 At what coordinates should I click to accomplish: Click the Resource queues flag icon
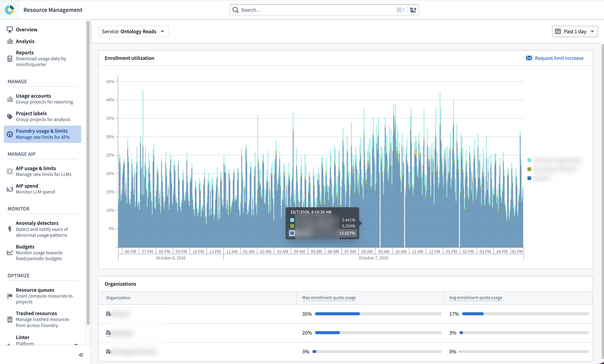(10, 296)
